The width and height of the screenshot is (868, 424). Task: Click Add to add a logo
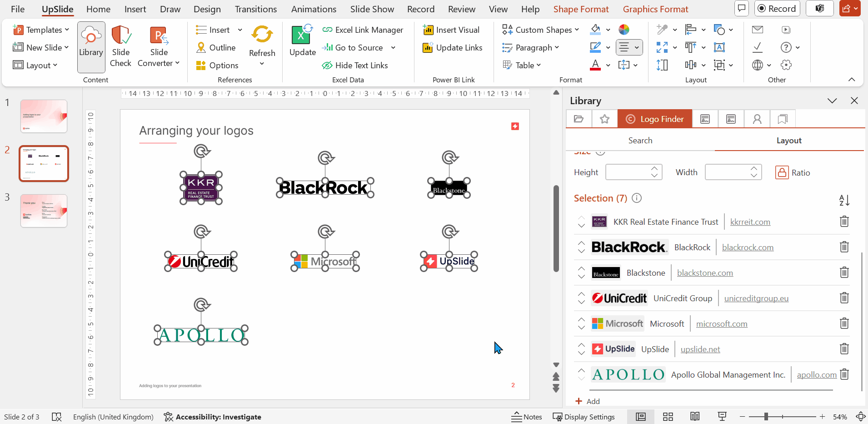588,401
